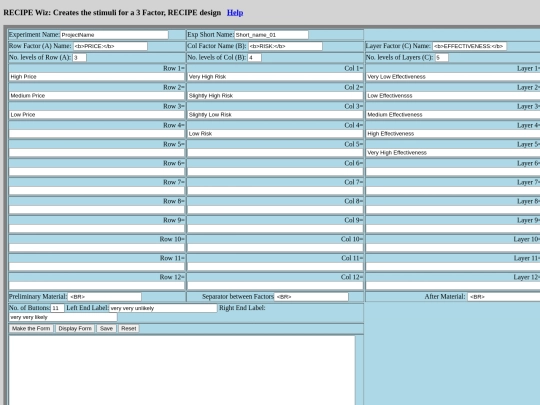Click the No. levels of Layers (C) field
The width and height of the screenshot is (540, 405).
[442, 58]
